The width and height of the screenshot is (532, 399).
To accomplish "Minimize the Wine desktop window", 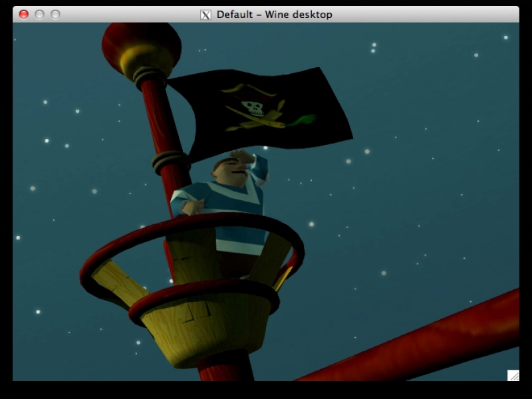I will (x=39, y=14).
